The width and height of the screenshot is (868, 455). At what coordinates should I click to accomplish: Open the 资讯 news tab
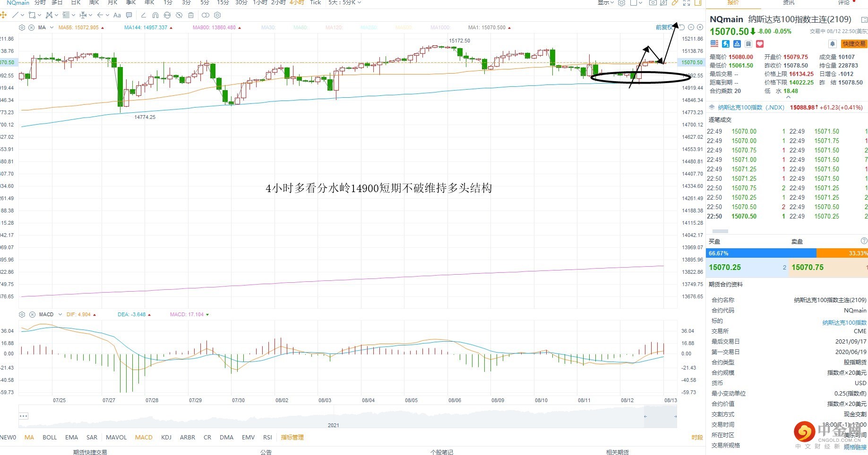tap(789, 3)
